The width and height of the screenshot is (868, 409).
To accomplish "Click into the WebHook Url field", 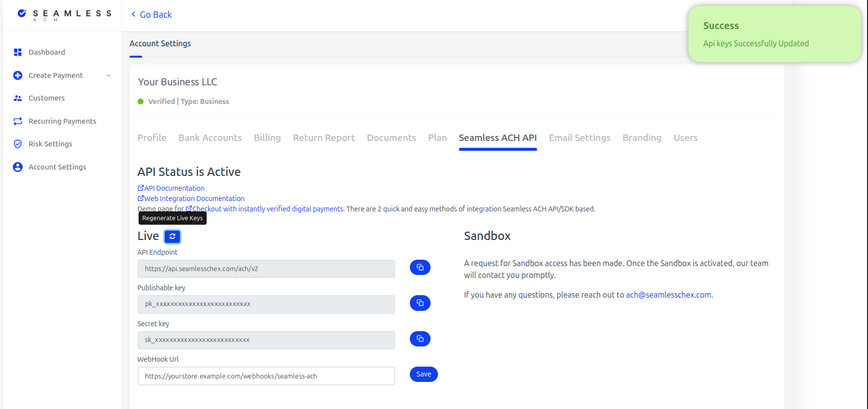I will 266,376.
